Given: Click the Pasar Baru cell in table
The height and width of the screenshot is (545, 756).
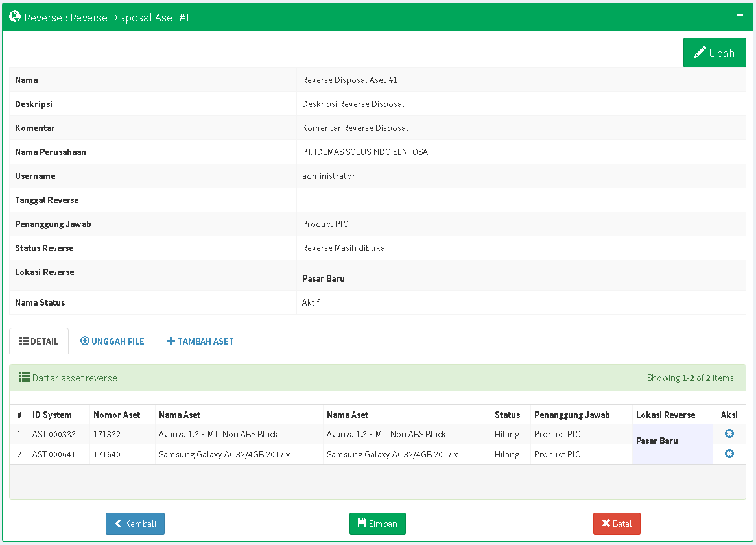Looking at the screenshot, I should click(x=657, y=441).
